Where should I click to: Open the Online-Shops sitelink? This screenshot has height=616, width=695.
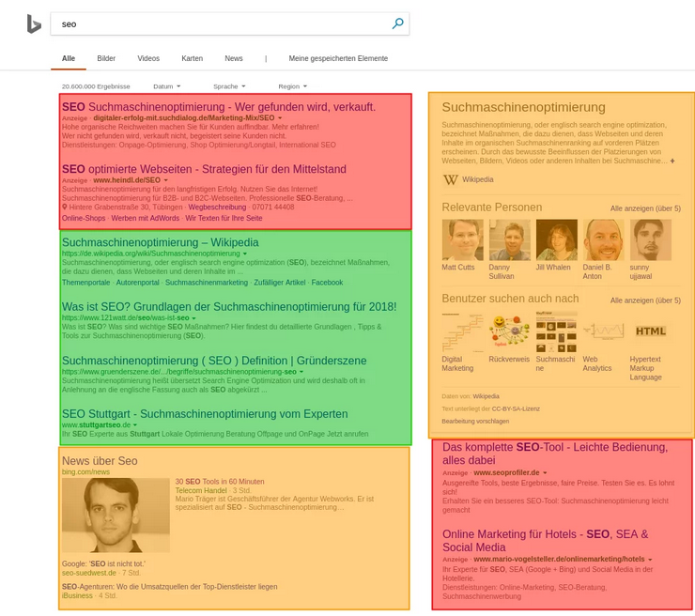coord(84,218)
